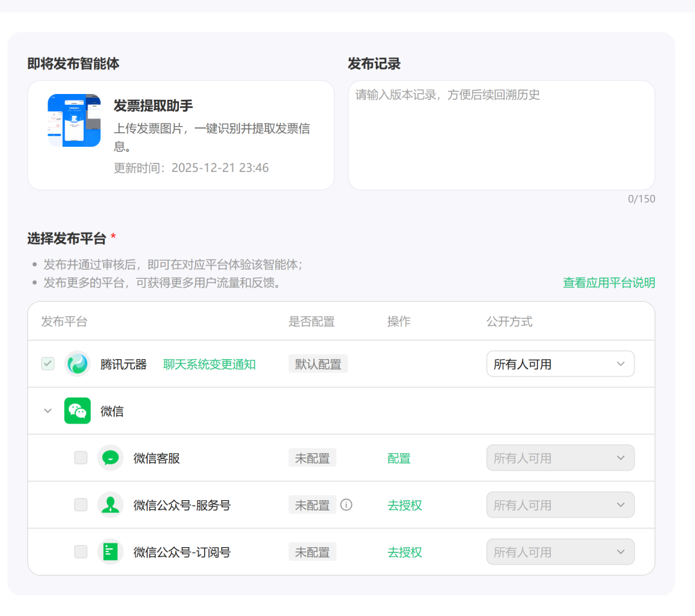Open 腾讯元器 公开方式 dropdown
695x616 pixels.
(x=560, y=364)
